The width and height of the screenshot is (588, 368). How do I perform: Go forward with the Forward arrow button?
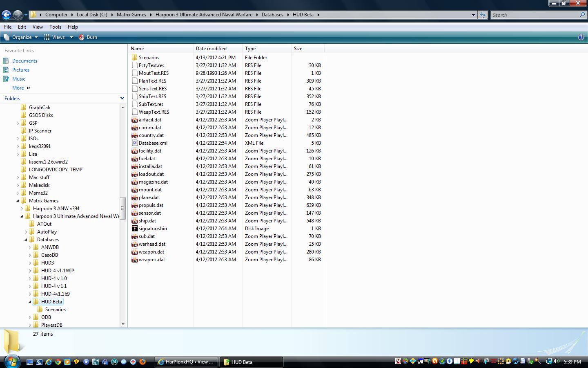point(18,15)
